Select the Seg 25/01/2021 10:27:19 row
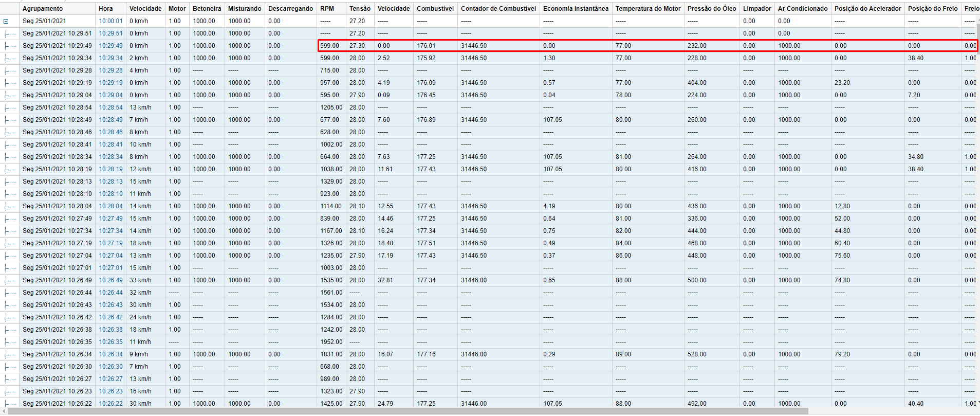980x416 pixels. pyautogui.click(x=57, y=243)
